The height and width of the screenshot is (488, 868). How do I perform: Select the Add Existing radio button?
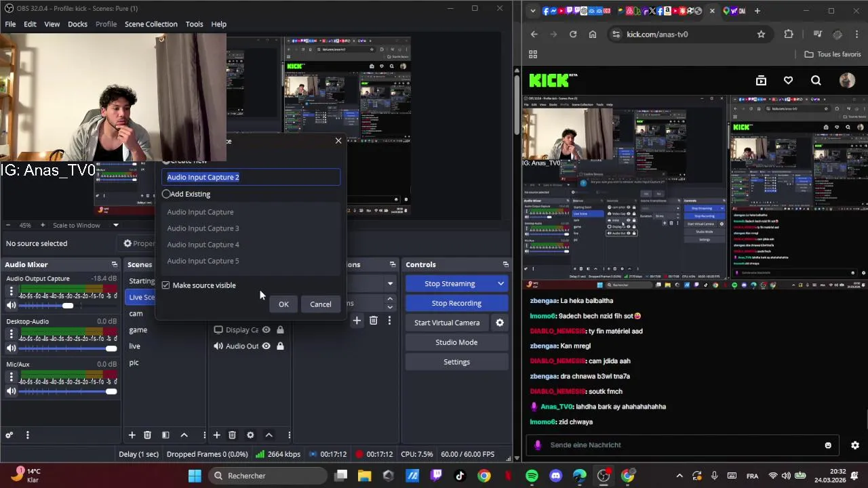pos(166,194)
